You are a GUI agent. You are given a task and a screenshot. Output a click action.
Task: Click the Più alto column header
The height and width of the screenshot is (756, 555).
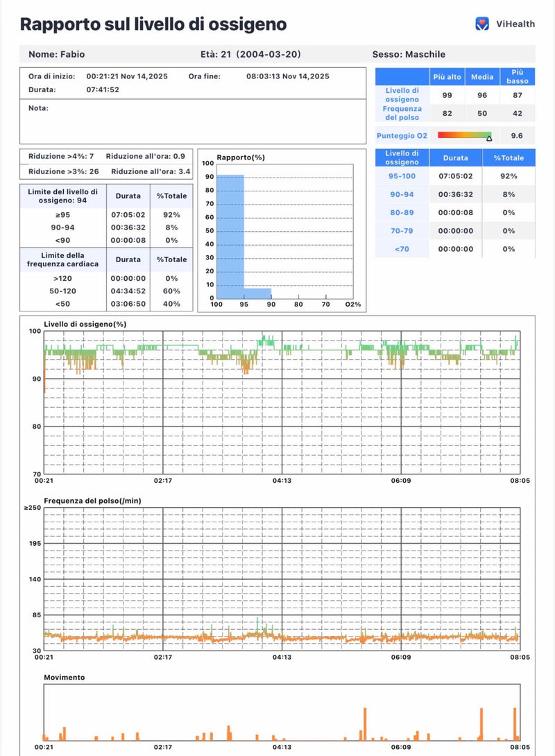pyautogui.click(x=447, y=76)
